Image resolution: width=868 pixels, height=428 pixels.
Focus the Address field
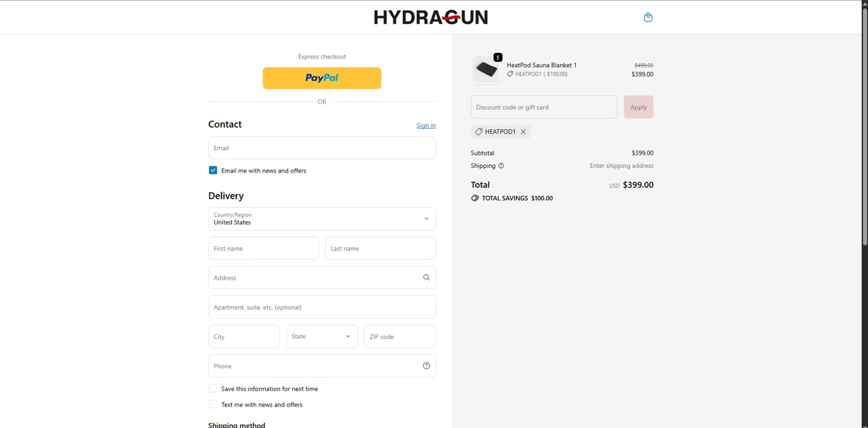click(x=322, y=277)
